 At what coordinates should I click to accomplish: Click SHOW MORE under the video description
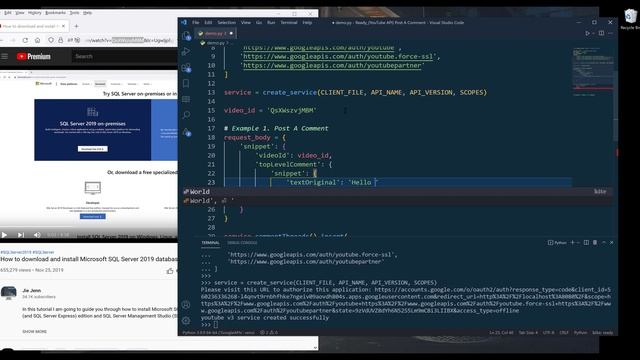(34, 331)
